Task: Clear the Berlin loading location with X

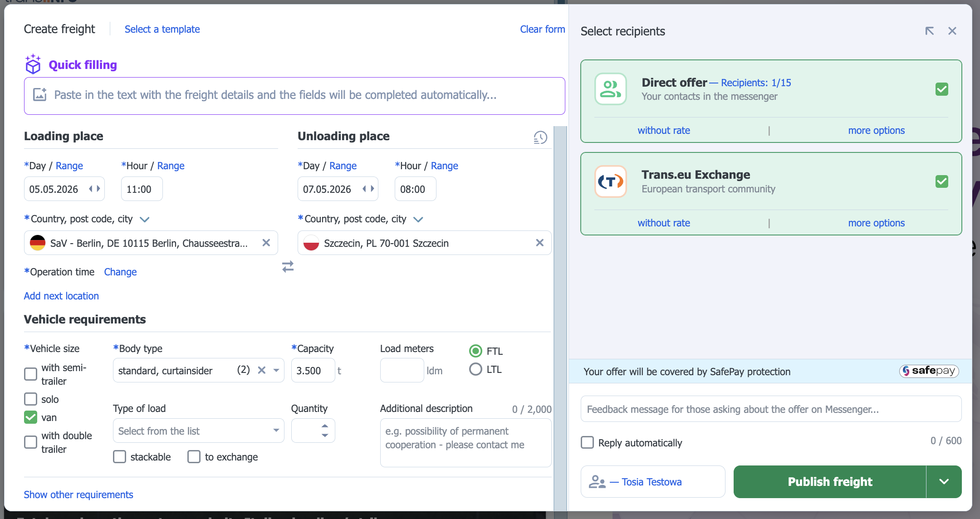Action: tap(266, 243)
